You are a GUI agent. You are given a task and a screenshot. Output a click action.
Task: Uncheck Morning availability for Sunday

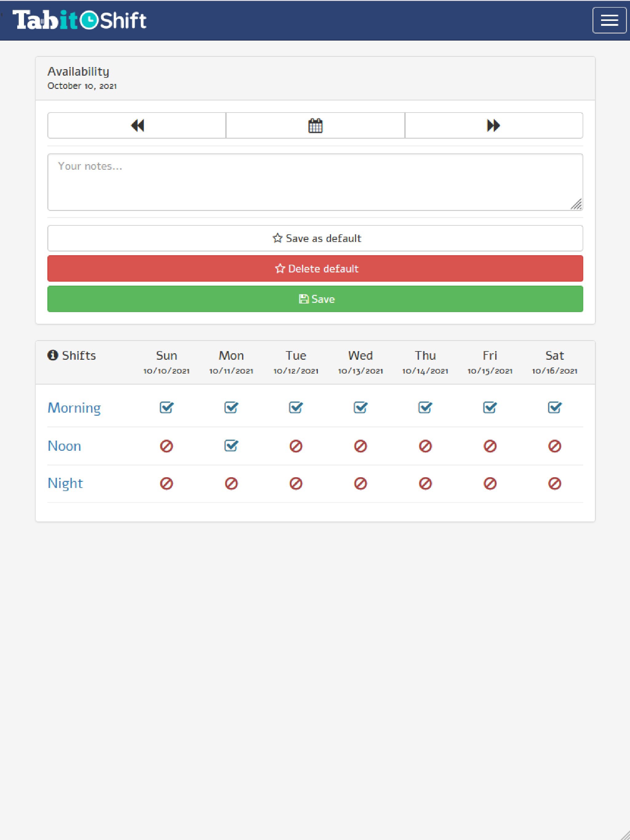(x=166, y=407)
